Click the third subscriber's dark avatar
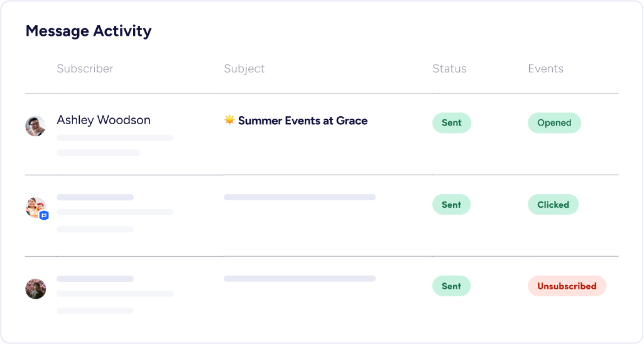Screen dimensions: 644x344 coord(35,289)
